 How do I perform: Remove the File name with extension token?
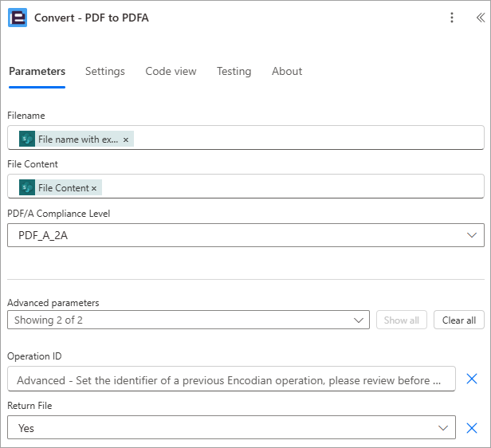point(126,140)
